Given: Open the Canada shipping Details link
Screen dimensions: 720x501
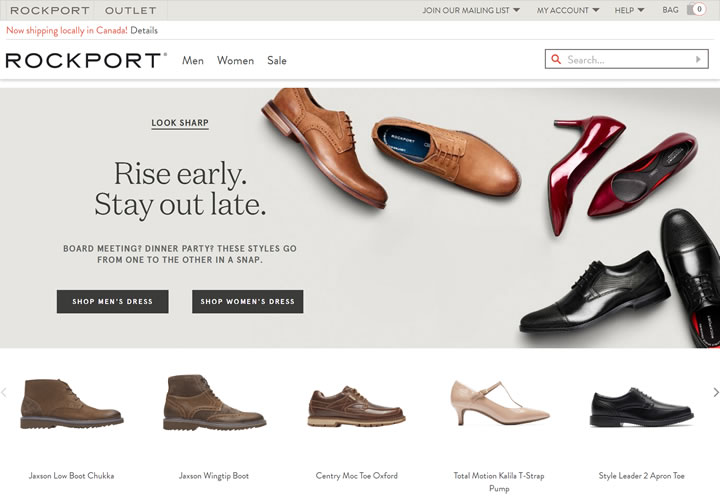Looking at the screenshot, I should pos(144,30).
